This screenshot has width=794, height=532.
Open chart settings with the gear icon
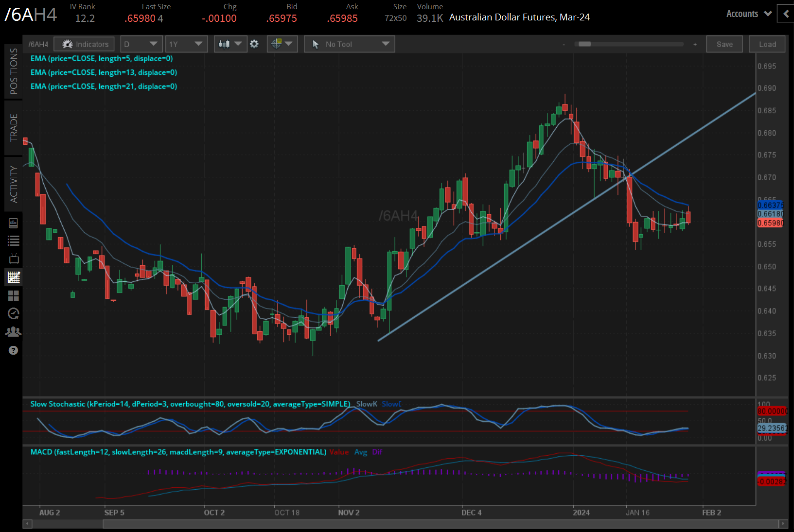coord(254,44)
